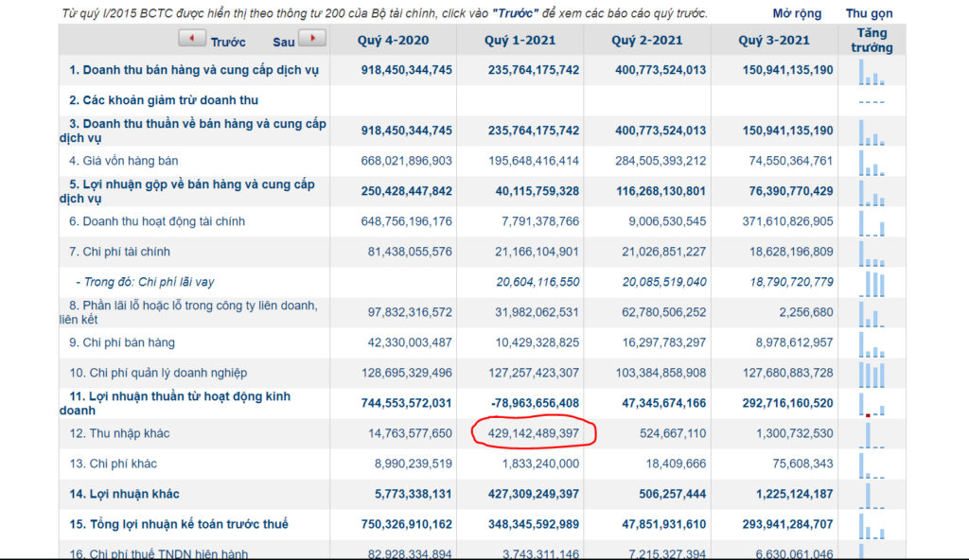The image size is (969, 560).
Task: Open growth chart for Chi phí lãi vay row
Action: (x=872, y=284)
